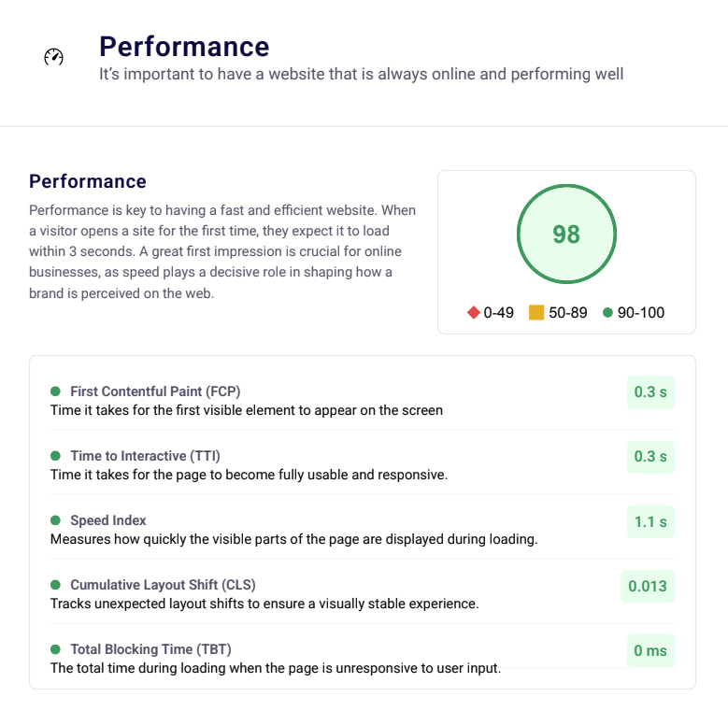Click the yellow square 50-89 legend icon
728x711 pixels.
(x=536, y=313)
